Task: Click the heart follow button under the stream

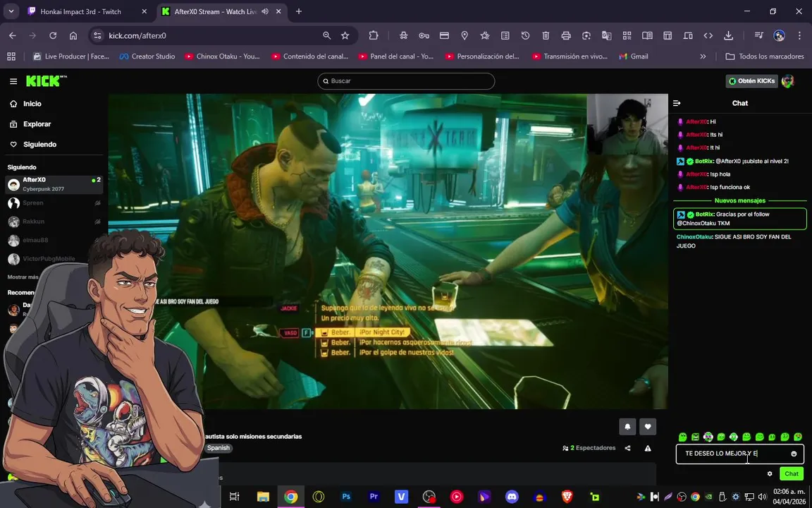Action: (x=648, y=427)
